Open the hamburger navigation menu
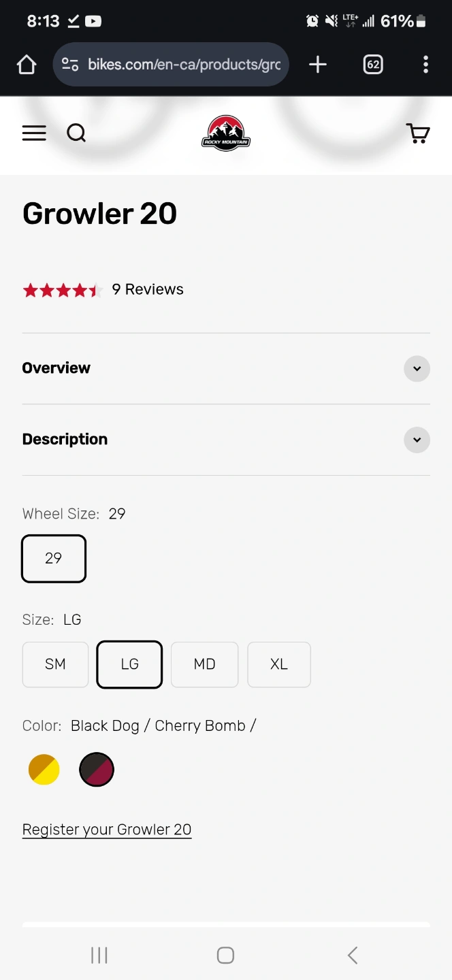The image size is (452, 980). tap(34, 133)
